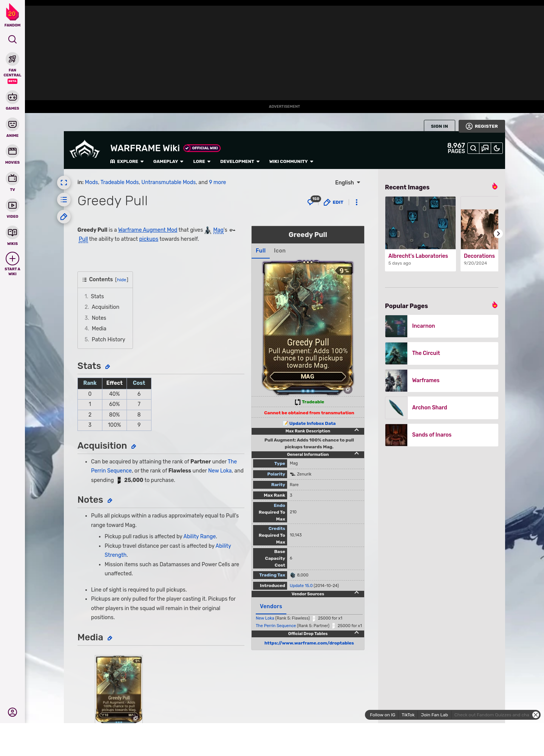The height and width of the screenshot is (756, 544).
Task: Jump to Stats in Contents
Action: pyautogui.click(x=97, y=296)
